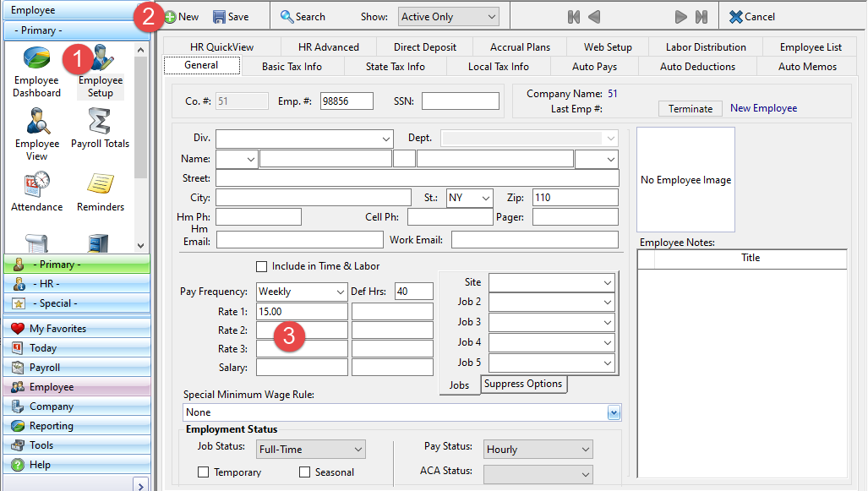Switch to the Basic Tax Info tab
The image size is (868, 491).
tap(292, 67)
